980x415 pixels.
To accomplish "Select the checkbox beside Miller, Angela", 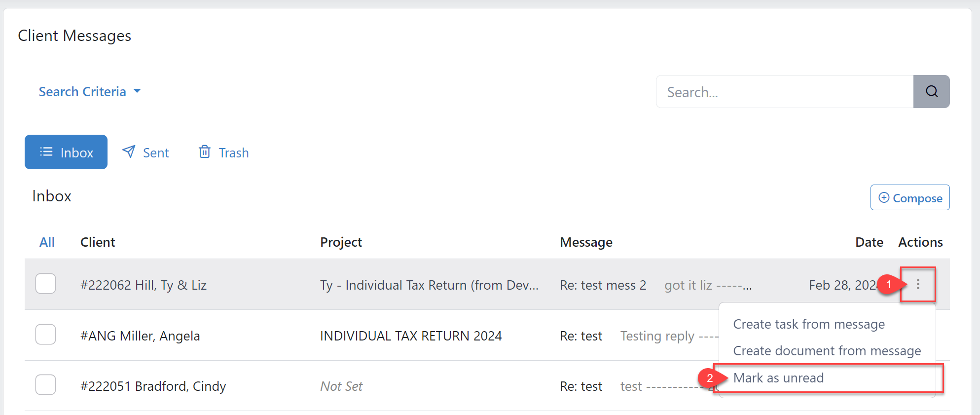I will (x=45, y=334).
